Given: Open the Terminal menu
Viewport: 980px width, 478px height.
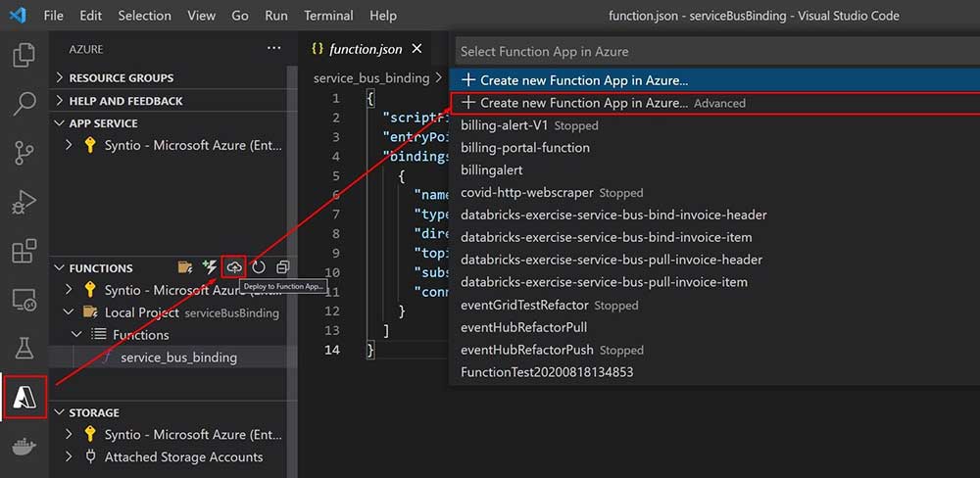Looking at the screenshot, I should click(x=328, y=16).
